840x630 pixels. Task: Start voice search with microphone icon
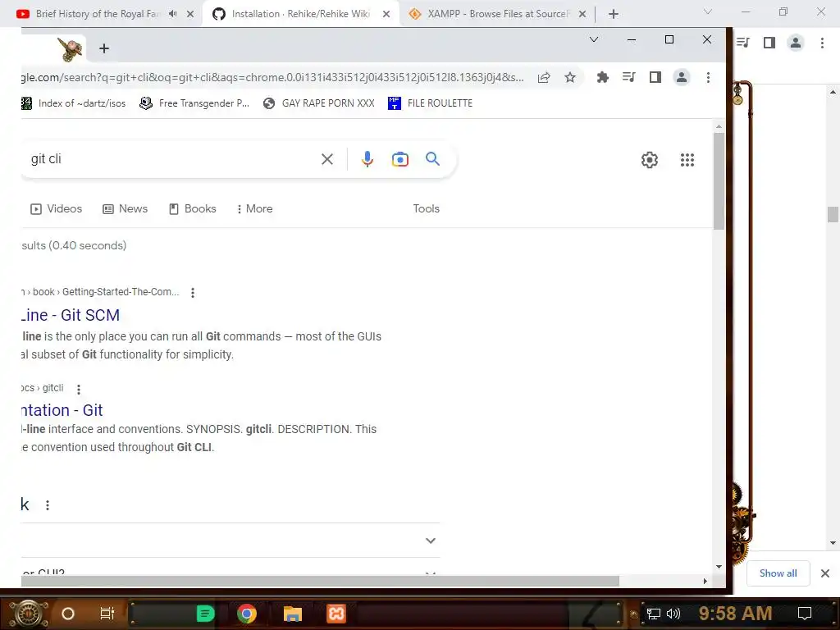[x=367, y=159]
